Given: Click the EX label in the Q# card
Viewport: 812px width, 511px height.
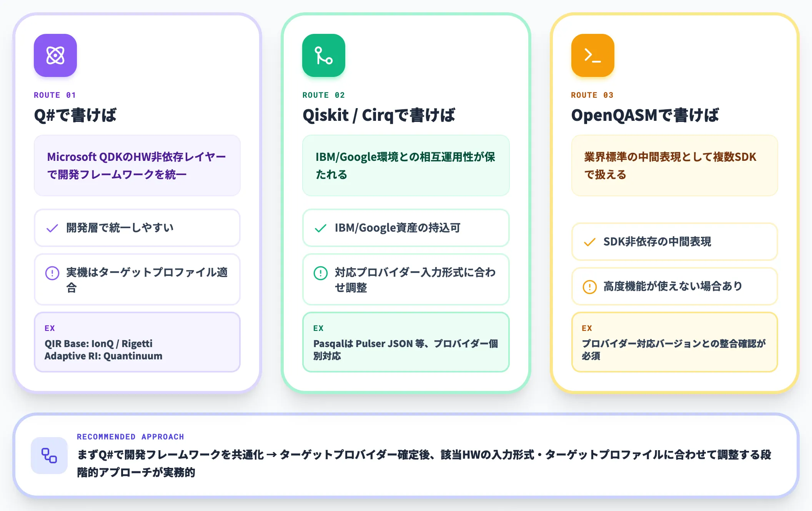Looking at the screenshot, I should pyautogui.click(x=50, y=328).
